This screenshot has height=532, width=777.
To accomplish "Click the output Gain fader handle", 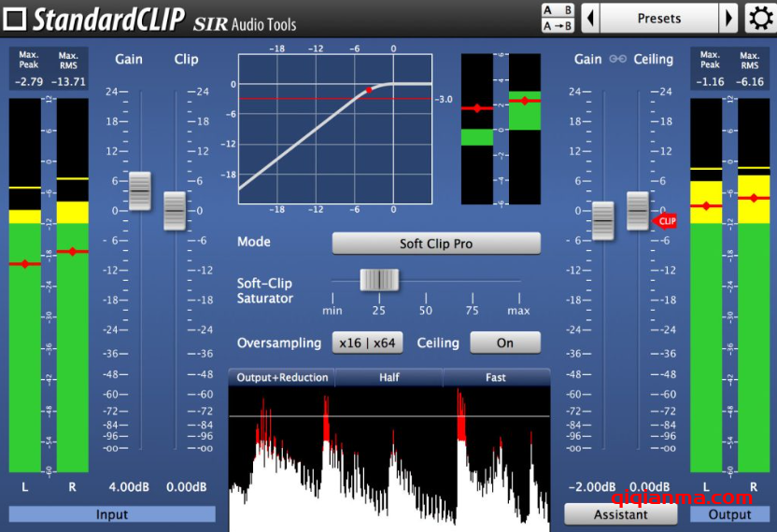I will pos(603,221).
